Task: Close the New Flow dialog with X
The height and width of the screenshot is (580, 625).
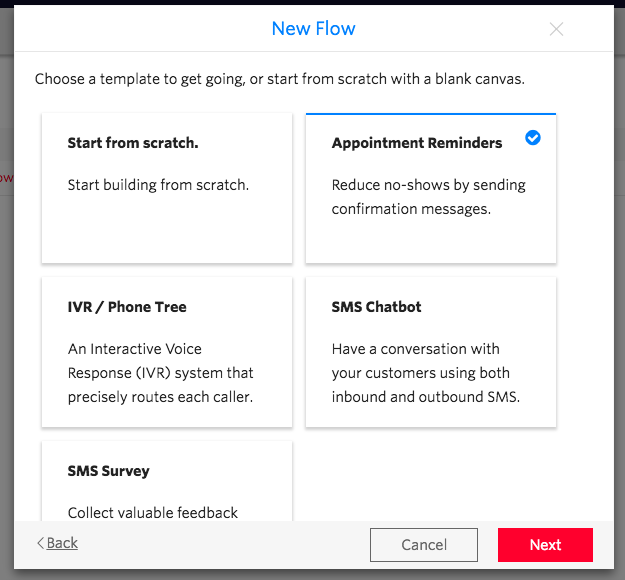Action: [x=557, y=29]
